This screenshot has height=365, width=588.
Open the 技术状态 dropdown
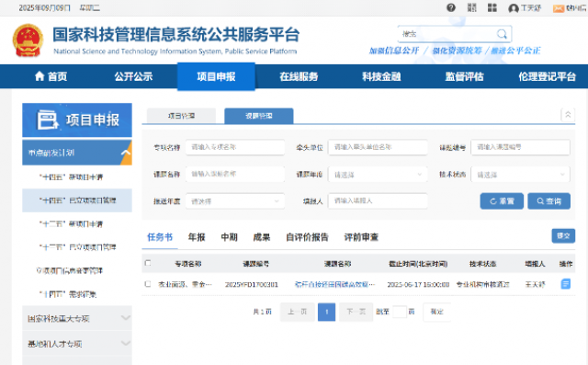520,175
